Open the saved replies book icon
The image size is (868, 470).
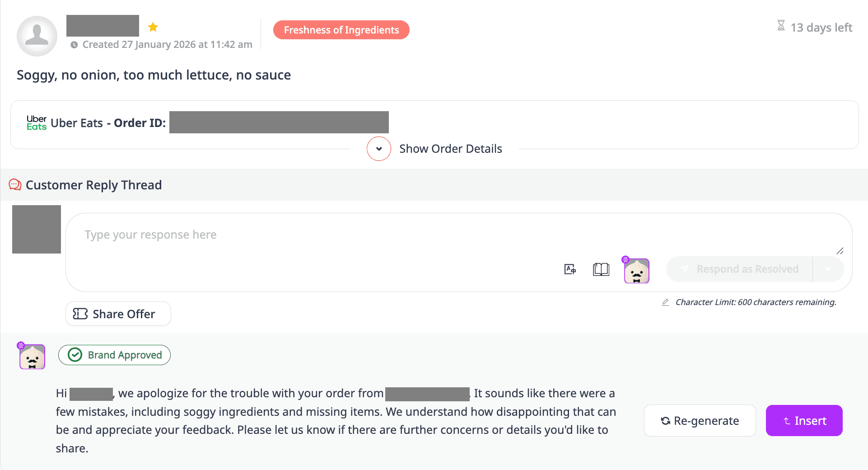click(600, 269)
